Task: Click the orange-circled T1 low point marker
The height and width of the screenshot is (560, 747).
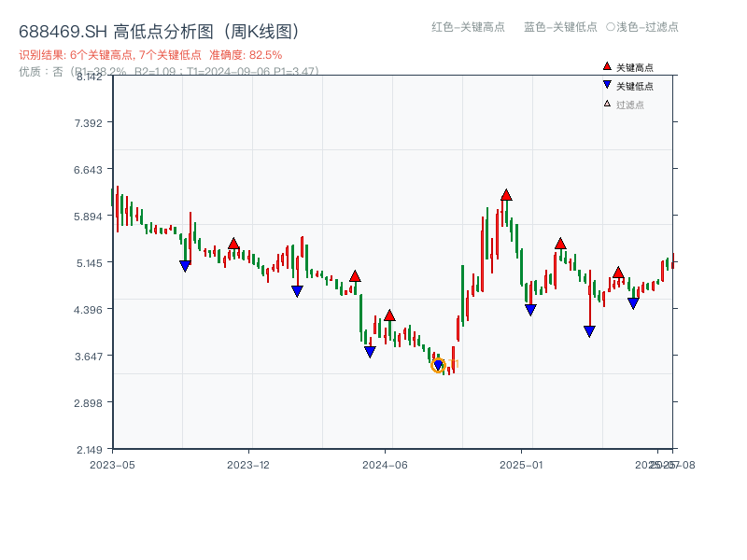Action: tap(439, 365)
